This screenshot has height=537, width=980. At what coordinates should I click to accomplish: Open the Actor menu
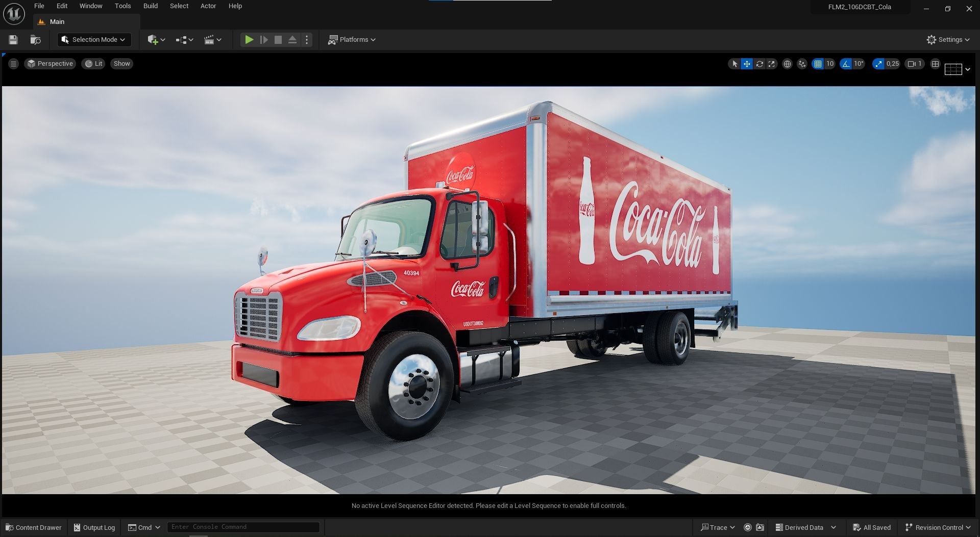coord(208,6)
